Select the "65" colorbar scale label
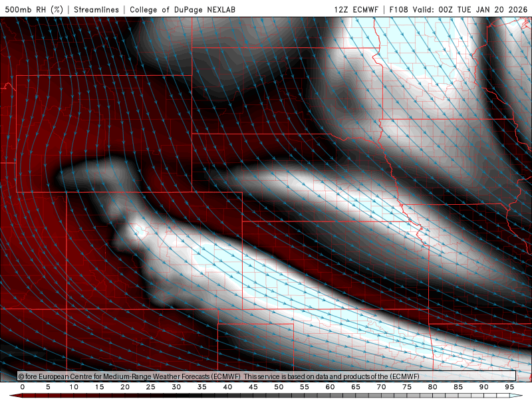The height and width of the screenshot is (399, 532). coord(356,387)
